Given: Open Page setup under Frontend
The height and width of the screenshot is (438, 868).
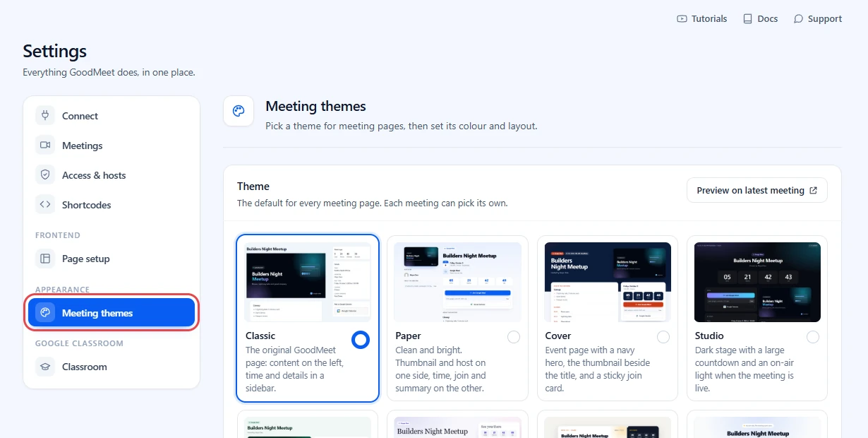Looking at the screenshot, I should click(111, 259).
